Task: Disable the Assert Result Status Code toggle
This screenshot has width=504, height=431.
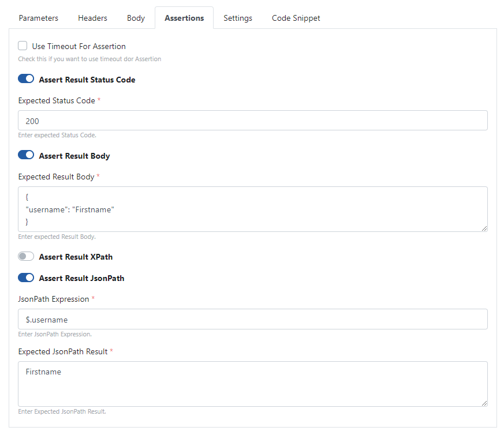Action: pyautogui.click(x=26, y=79)
